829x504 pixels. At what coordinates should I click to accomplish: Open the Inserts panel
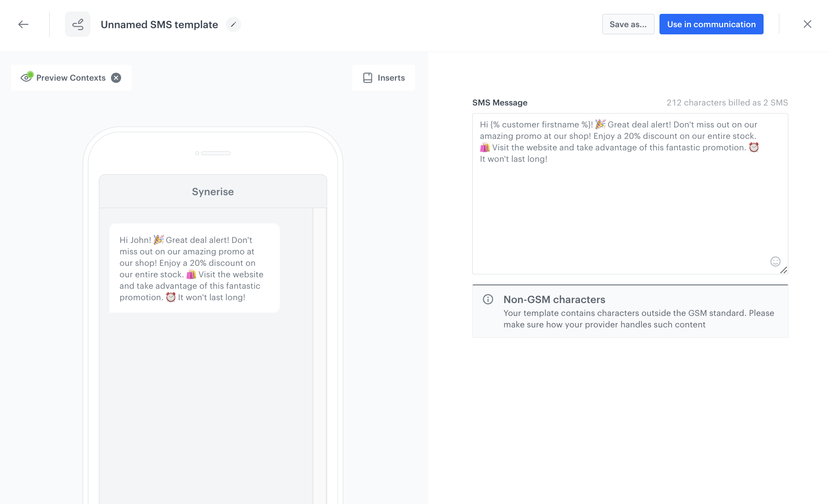[383, 77]
